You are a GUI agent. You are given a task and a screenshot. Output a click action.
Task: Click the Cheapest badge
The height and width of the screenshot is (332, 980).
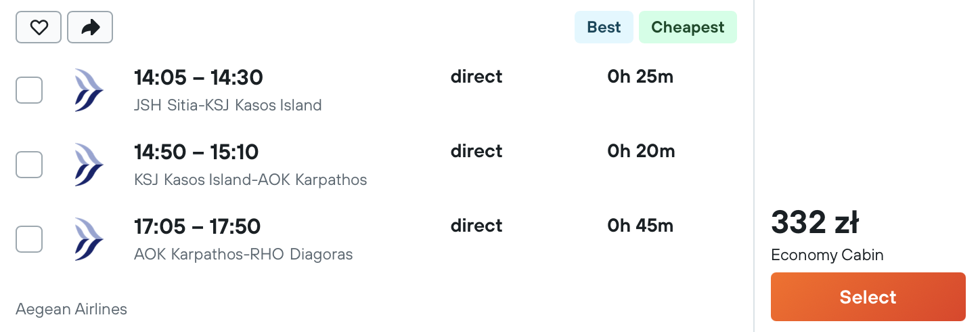click(688, 27)
